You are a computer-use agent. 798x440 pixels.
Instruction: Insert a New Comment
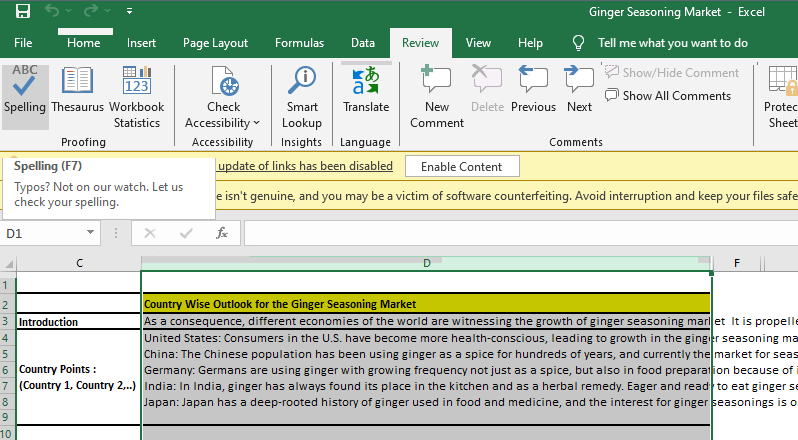tap(437, 95)
